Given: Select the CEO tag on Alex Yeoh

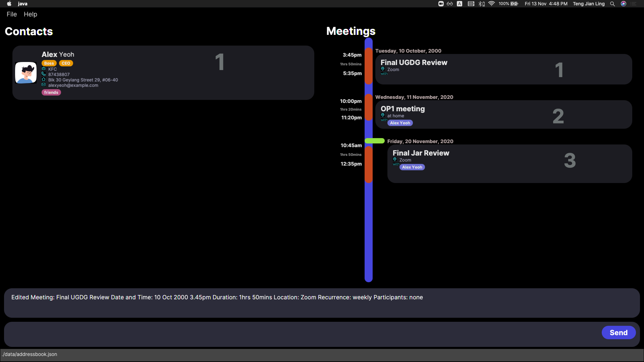Looking at the screenshot, I should click(x=66, y=63).
